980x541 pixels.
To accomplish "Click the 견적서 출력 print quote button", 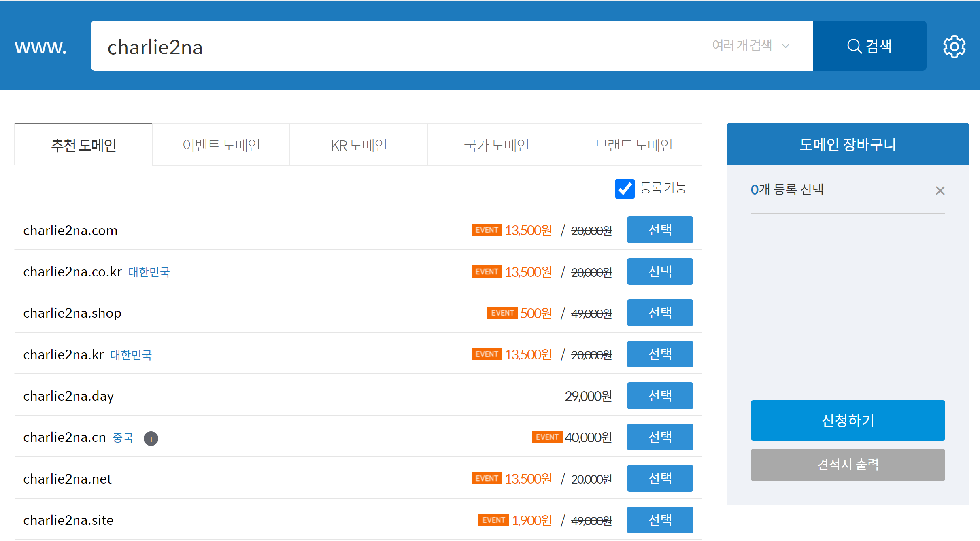I will click(x=848, y=465).
